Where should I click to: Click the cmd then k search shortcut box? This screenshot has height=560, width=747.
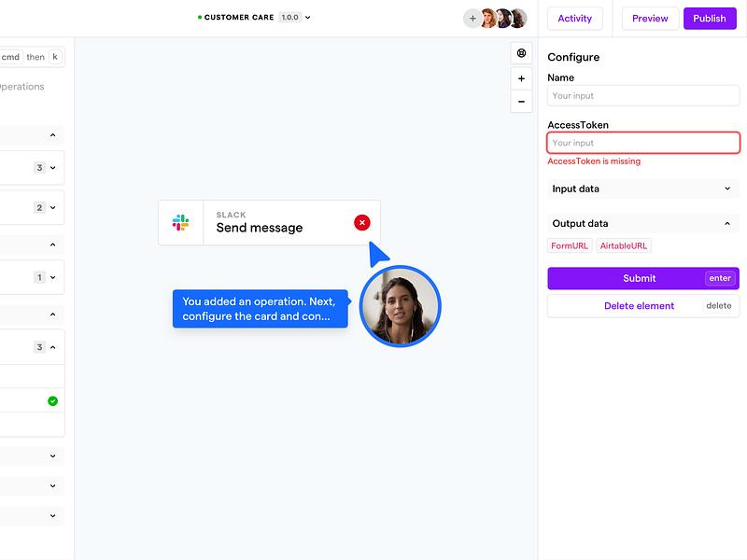coord(32,57)
